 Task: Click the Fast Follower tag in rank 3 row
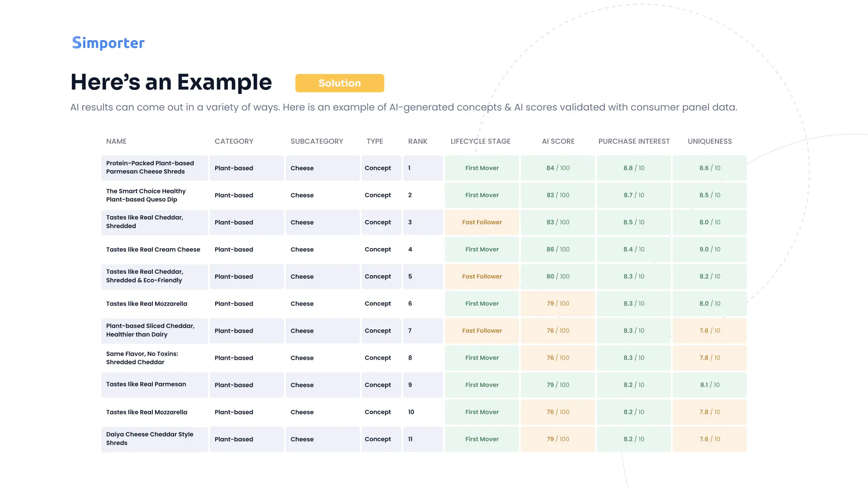482,222
